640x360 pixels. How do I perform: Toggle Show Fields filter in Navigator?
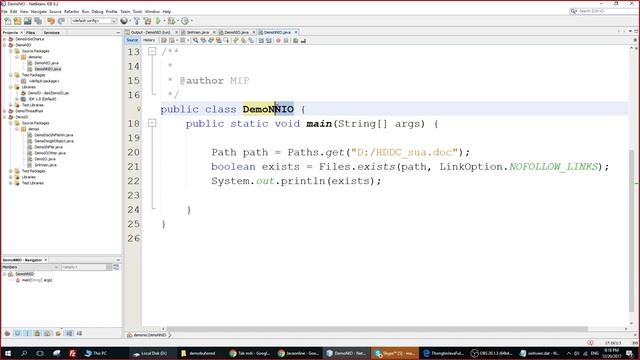(17, 333)
